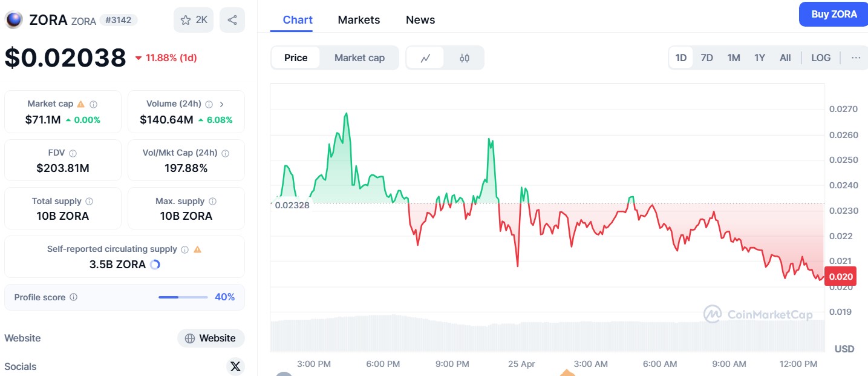
Task: Open the News tab
Action: 420,20
